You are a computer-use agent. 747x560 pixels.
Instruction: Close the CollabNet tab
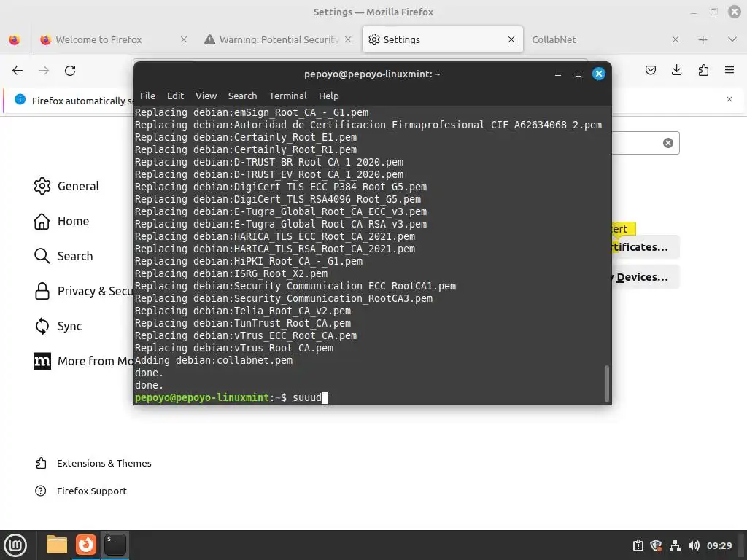675,39
